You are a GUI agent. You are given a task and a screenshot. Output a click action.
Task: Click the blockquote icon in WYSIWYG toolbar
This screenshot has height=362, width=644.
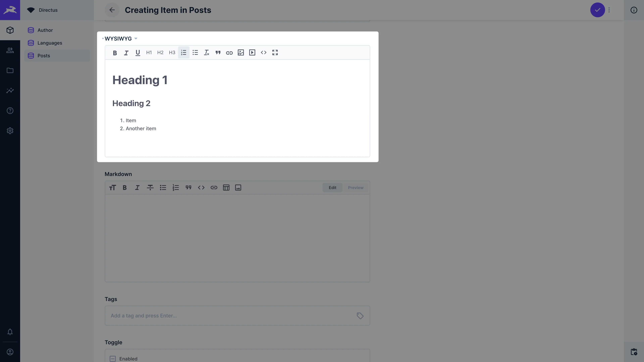click(x=218, y=53)
